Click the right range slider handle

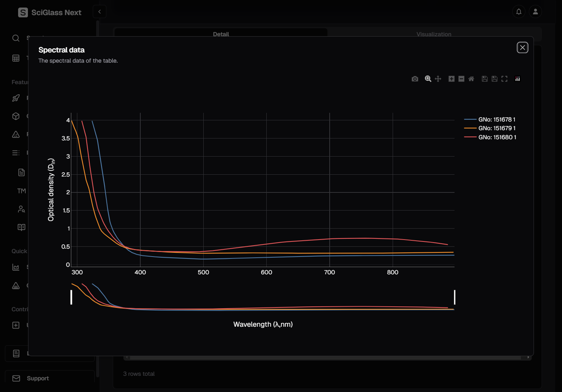click(455, 297)
